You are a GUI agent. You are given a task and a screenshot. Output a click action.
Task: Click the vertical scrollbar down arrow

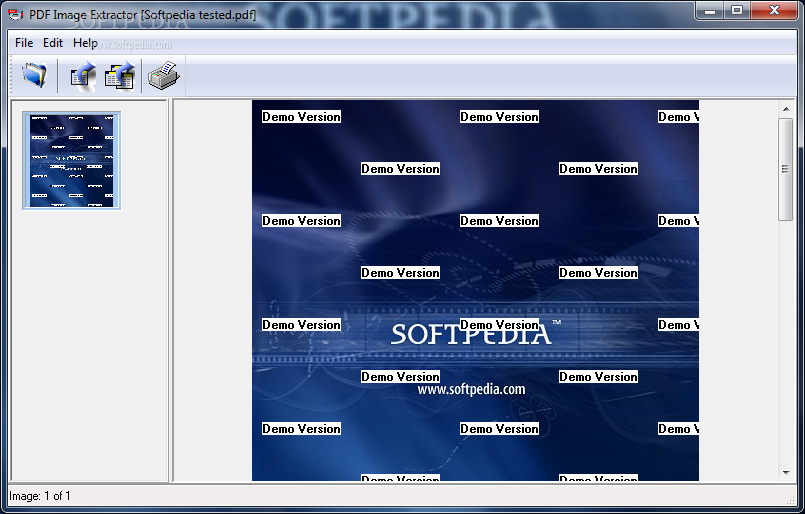point(786,472)
